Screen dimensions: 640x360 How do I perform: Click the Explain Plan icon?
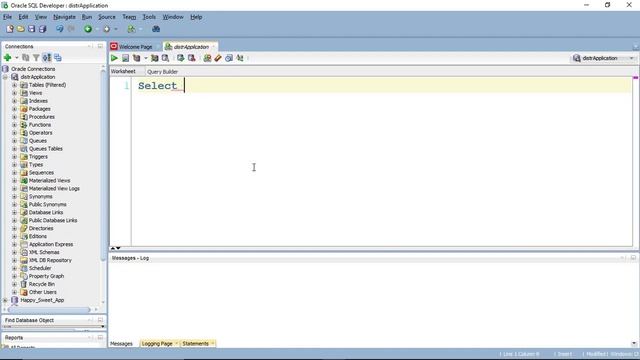[136, 58]
